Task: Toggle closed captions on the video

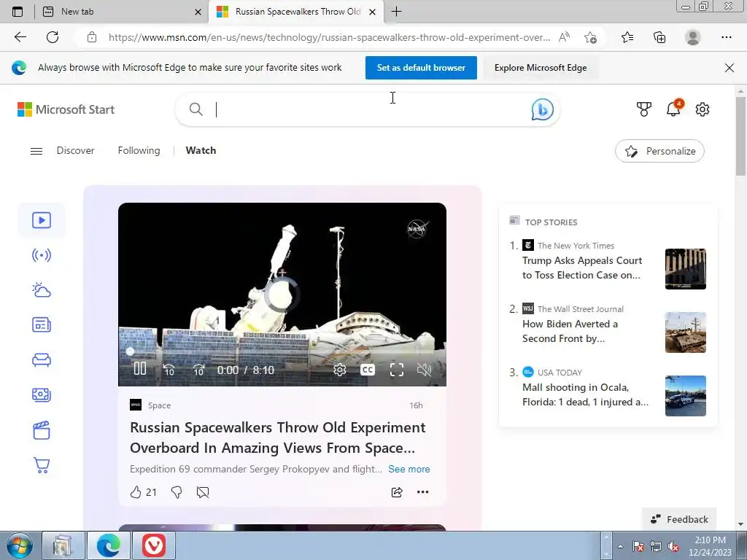Action: point(368,370)
